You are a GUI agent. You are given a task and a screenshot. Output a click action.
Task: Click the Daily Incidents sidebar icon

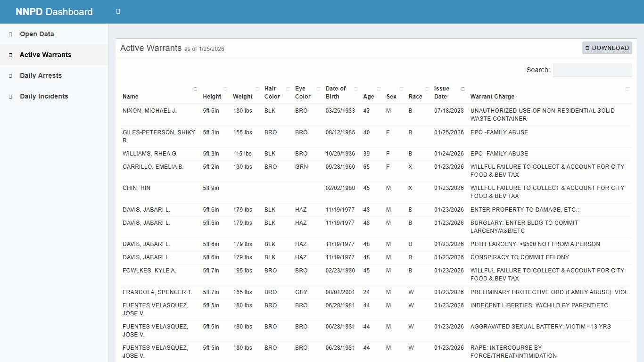9,96
